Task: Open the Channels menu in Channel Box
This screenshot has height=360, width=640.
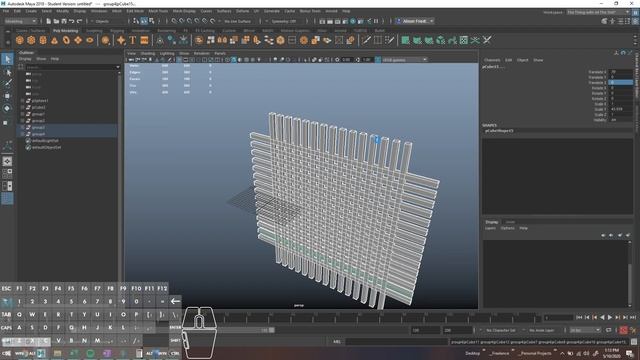Action: pyautogui.click(x=492, y=60)
